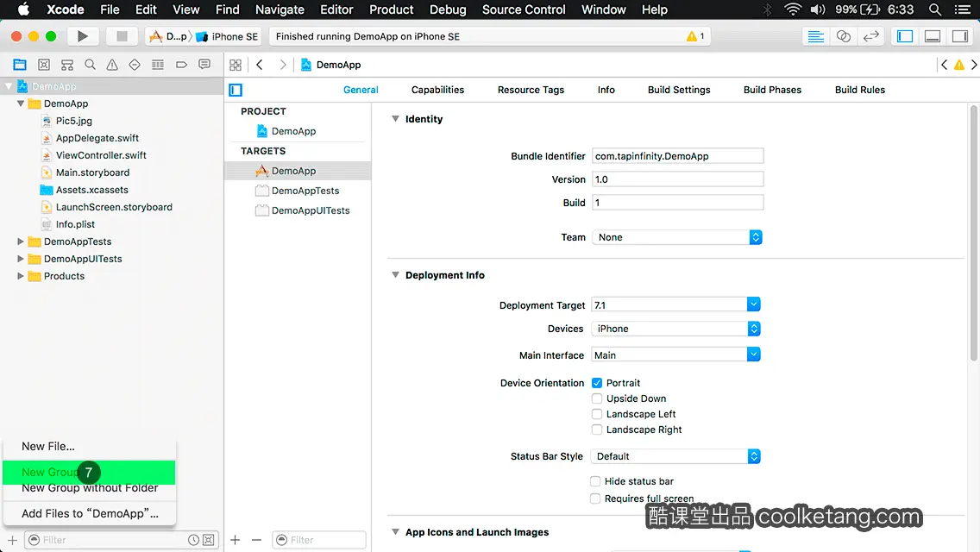The image size is (980, 552).
Task: Check Hide status bar option
Action: pyautogui.click(x=595, y=480)
